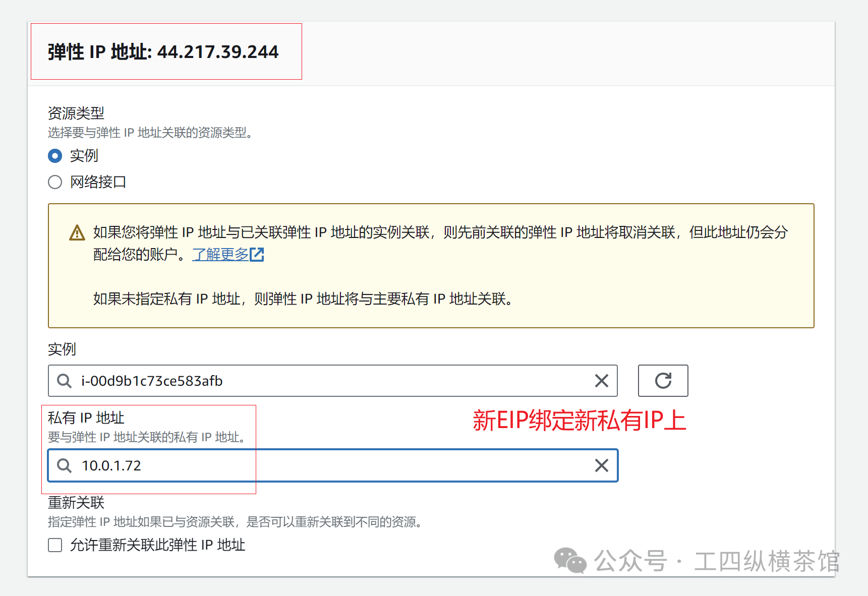Click the 网络接口 option label text
The height and width of the screenshot is (596, 868).
tap(98, 182)
